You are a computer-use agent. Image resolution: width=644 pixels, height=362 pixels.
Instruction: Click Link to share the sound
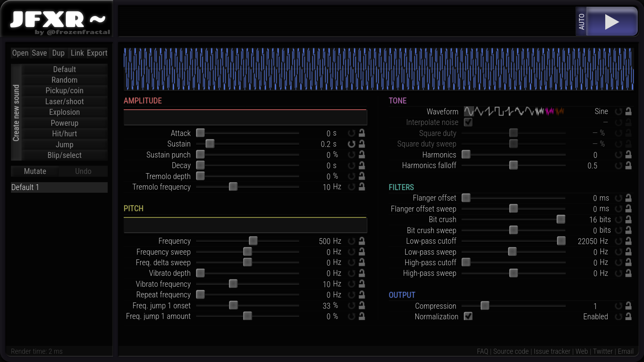77,53
